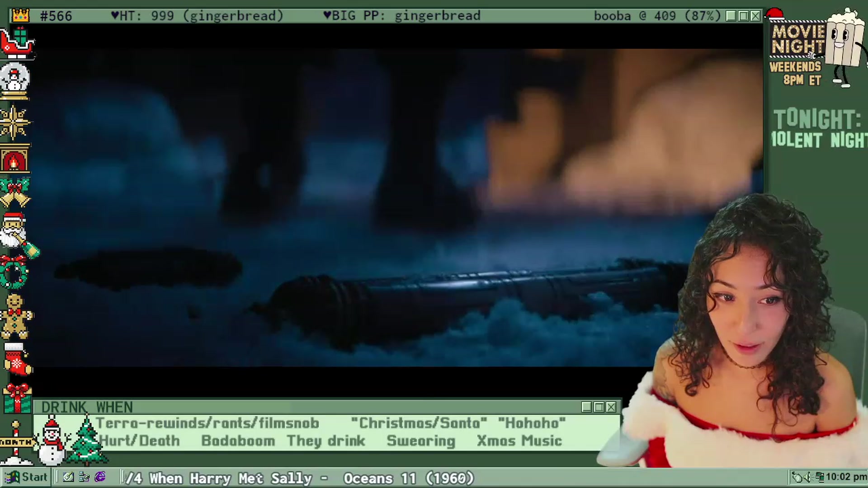Screen dimensions: 868x488
Task: Click When Harry Met Sally in taskbar ticker
Action: click(x=231, y=478)
